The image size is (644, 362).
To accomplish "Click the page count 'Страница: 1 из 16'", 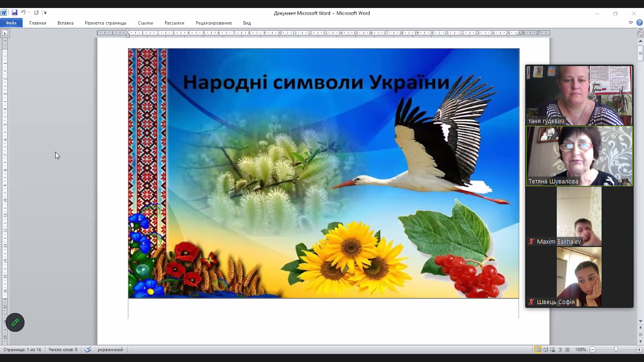I will [x=22, y=350].
